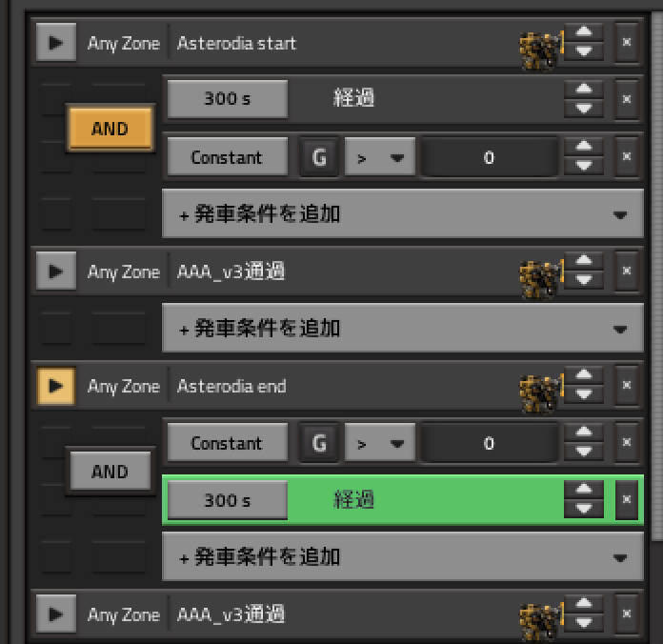Select the G signal icon under Asterodia start

pyautogui.click(x=319, y=157)
